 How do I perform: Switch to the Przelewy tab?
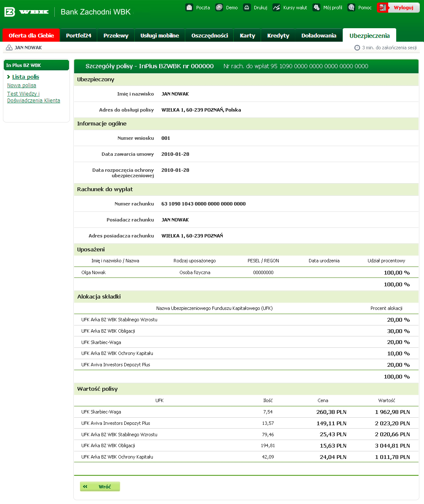coord(116,35)
